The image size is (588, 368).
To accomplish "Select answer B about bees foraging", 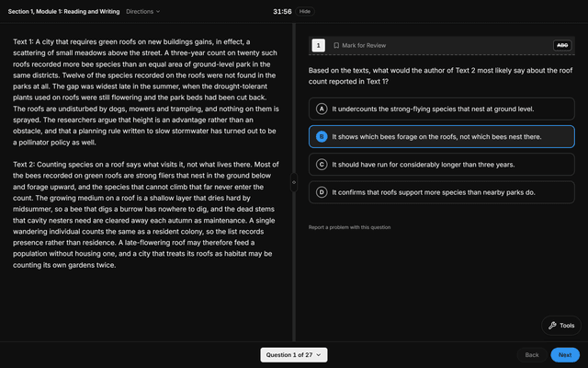I will (x=441, y=137).
